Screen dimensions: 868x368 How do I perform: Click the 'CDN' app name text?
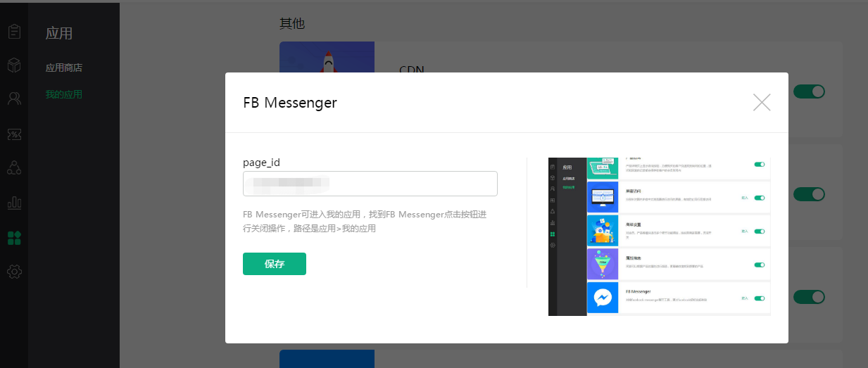coord(412,70)
